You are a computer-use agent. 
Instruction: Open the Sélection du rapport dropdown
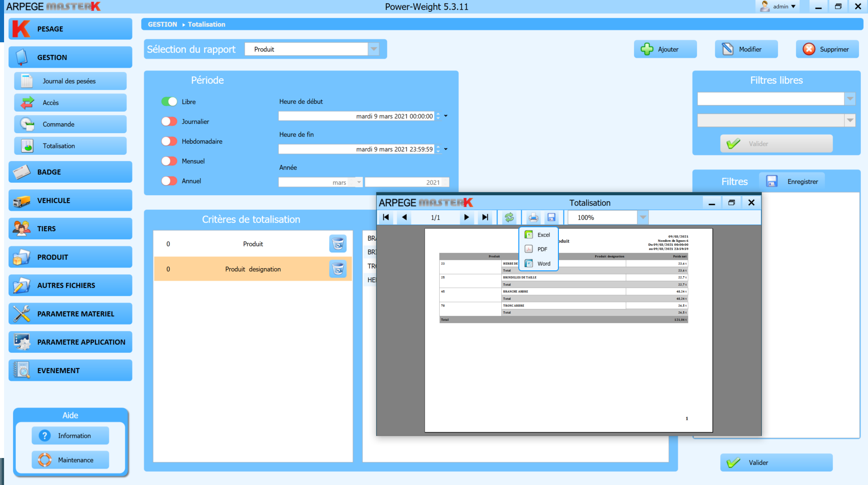pyautogui.click(x=374, y=49)
